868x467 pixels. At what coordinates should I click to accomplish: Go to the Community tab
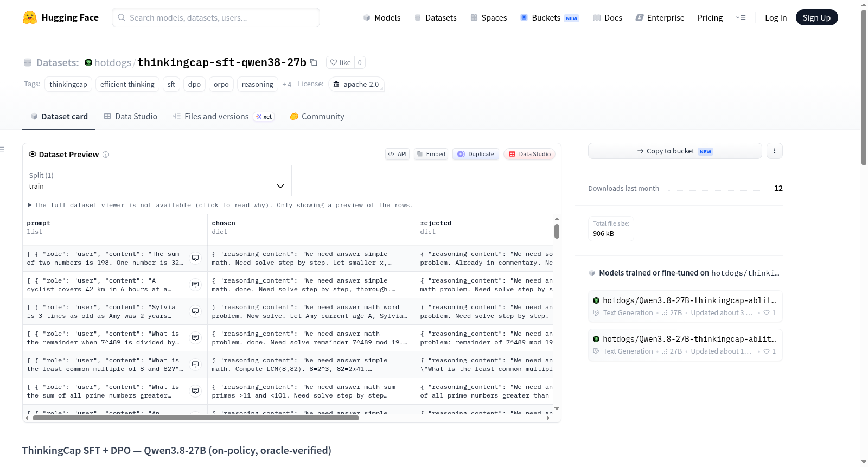[x=317, y=117]
